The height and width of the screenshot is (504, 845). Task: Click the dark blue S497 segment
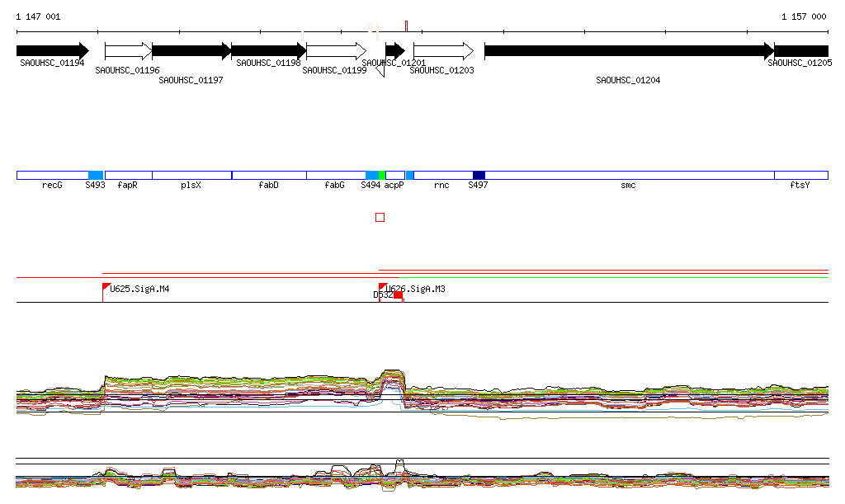(x=479, y=175)
